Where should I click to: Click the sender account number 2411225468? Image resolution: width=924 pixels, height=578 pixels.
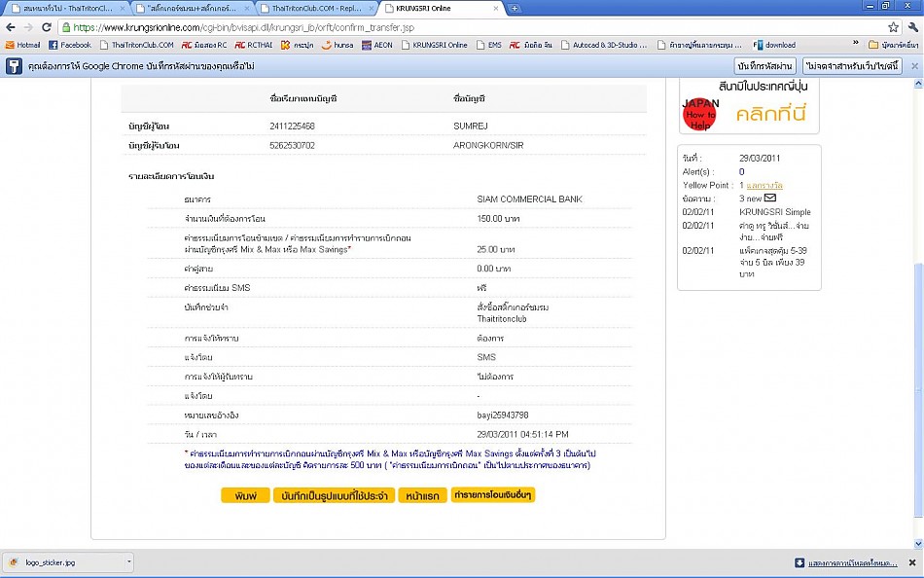coord(293,126)
